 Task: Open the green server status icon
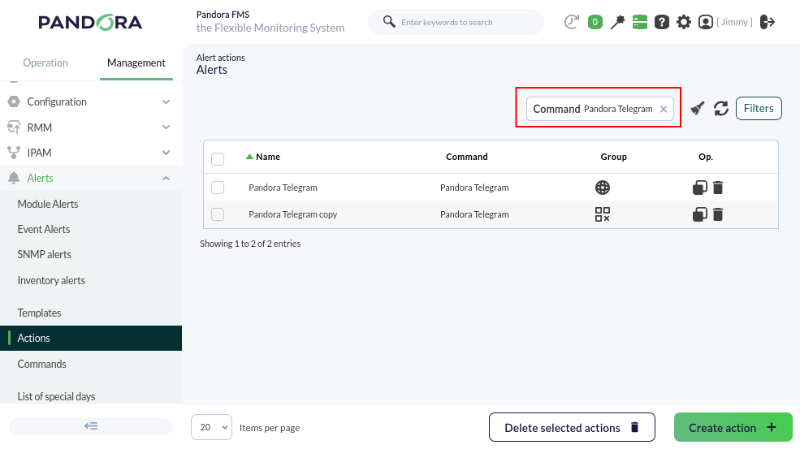point(639,22)
